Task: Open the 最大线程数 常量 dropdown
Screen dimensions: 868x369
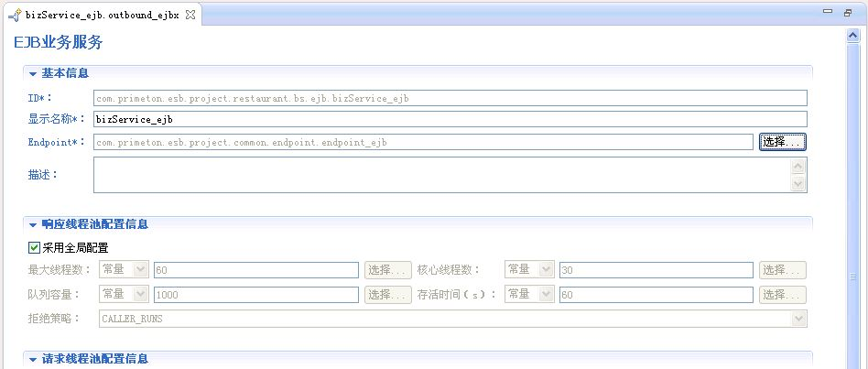Action: [x=140, y=269]
